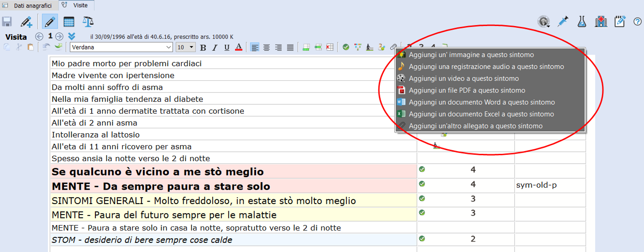Click the pencil with plus icon
644x252 pixels.
point(26,21)
